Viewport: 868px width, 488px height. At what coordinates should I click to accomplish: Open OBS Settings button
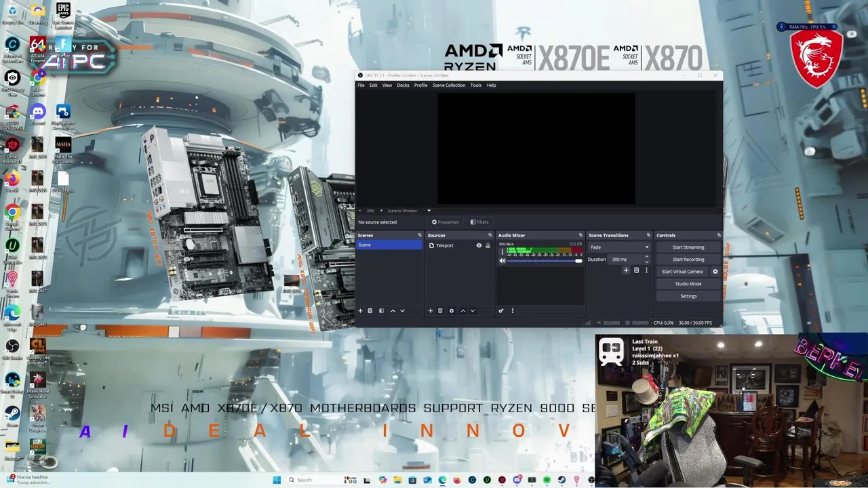point(688,296)
